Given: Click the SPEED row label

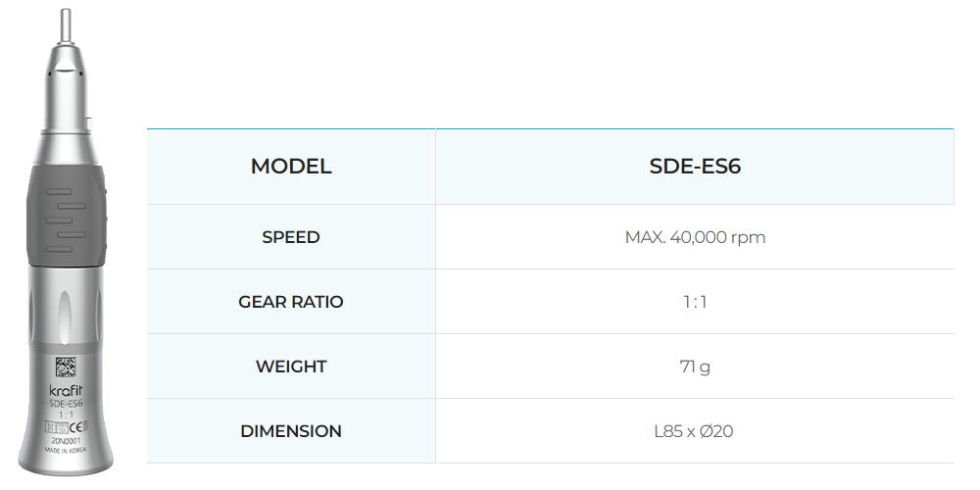Looking at the screenshot, I should (x=291, y=237).
